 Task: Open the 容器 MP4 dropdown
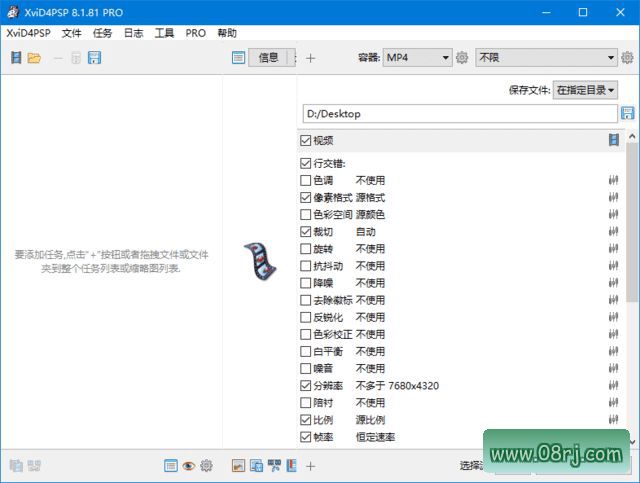tap(417, 58)
